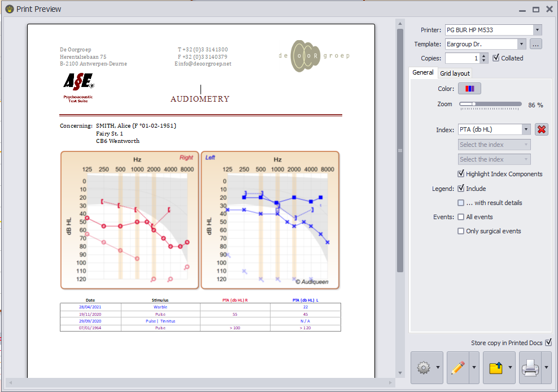Click the 'PTA (db HL) R' column header
Screen dimensions: 558x392
coord(235,300)
